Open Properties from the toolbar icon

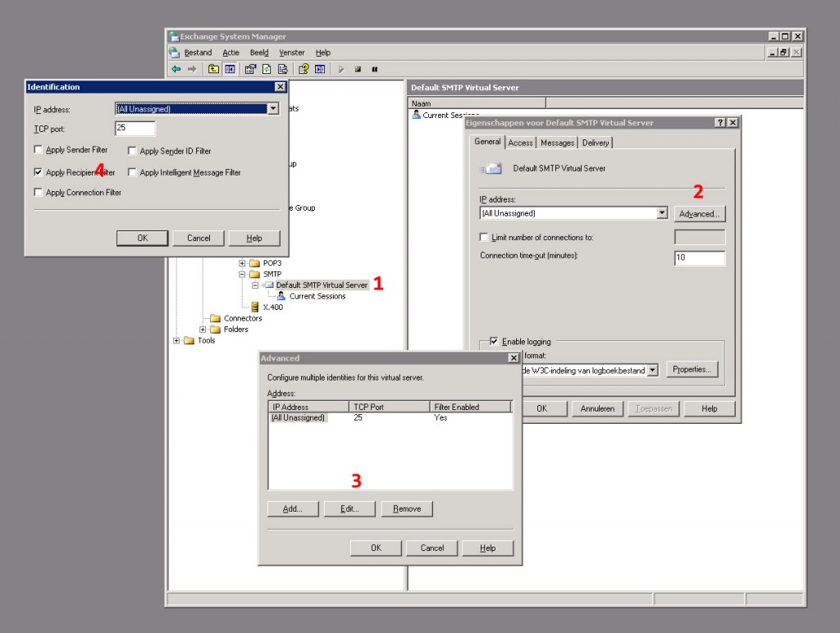pos(250,69)
